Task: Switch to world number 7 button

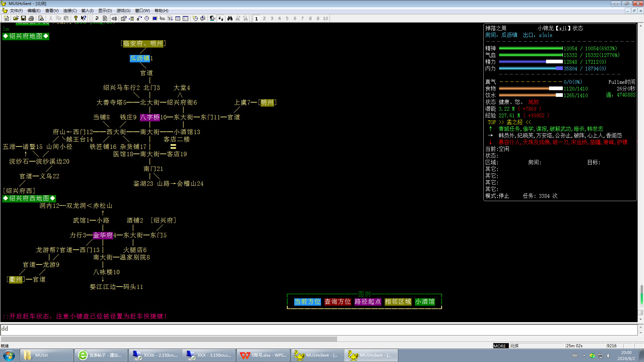Action: [303, 19]
